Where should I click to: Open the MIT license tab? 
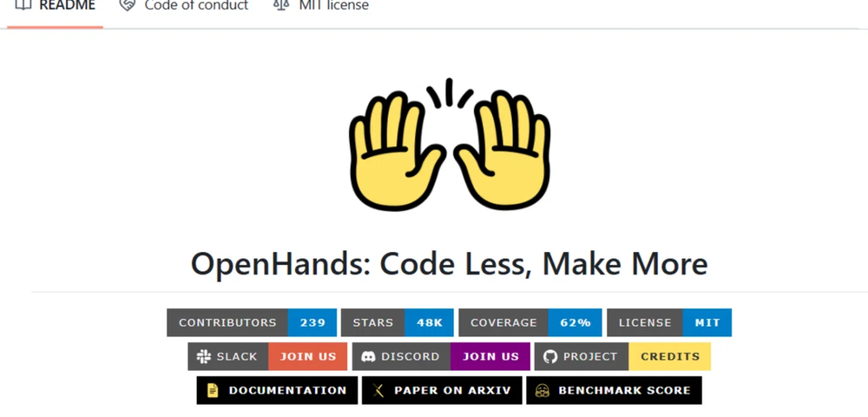click(321, 7)
